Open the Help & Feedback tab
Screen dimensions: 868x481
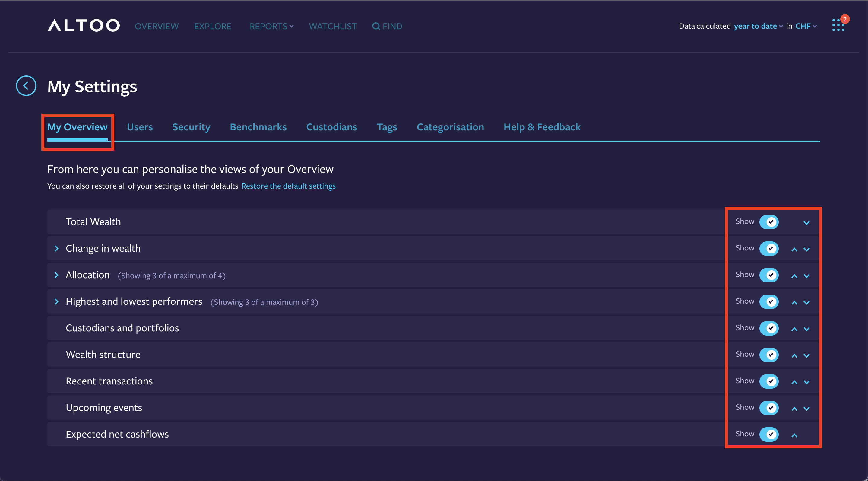[542, 127]
